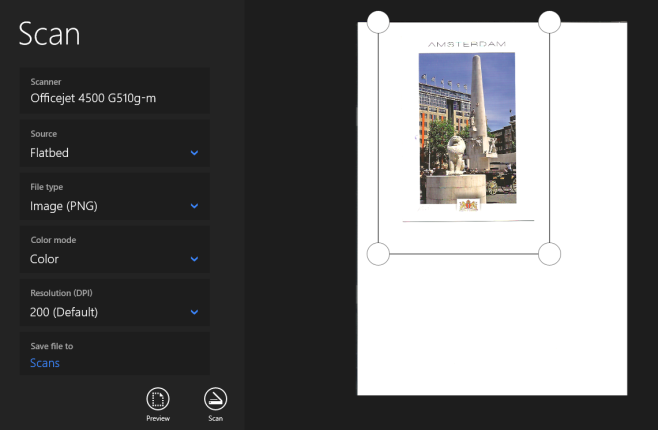Image resolution: width=658 pixels, height=430 pixels.
Task: Select the bottom-right crop handle circle
Action: (x=549, y=254)
